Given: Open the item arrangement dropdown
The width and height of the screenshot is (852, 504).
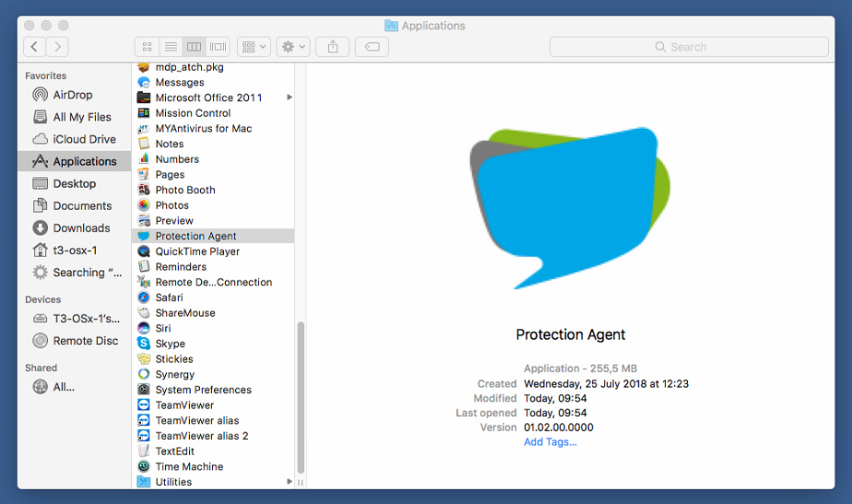Looking at the screenshot, I should pyautogui.click(x=254, y=47).
